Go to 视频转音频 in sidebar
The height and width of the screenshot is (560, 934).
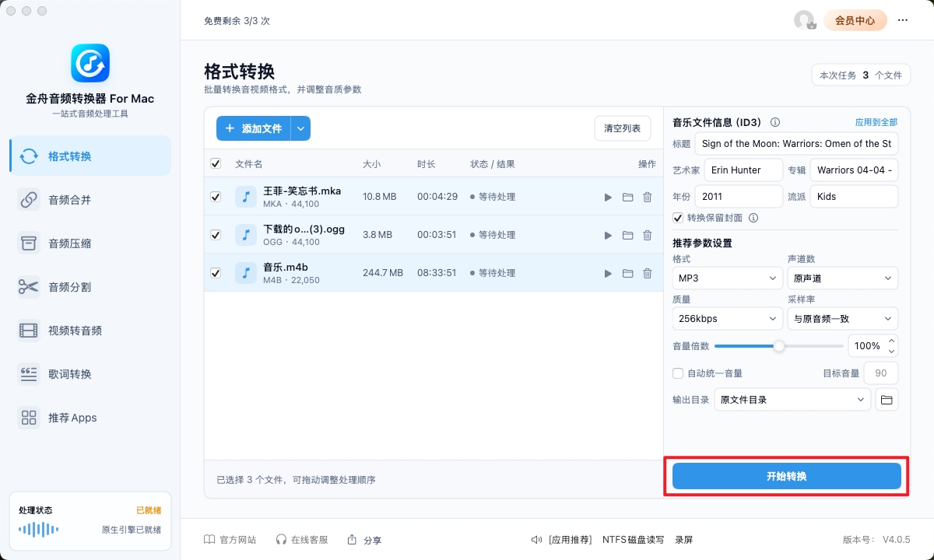coord(90,331)
